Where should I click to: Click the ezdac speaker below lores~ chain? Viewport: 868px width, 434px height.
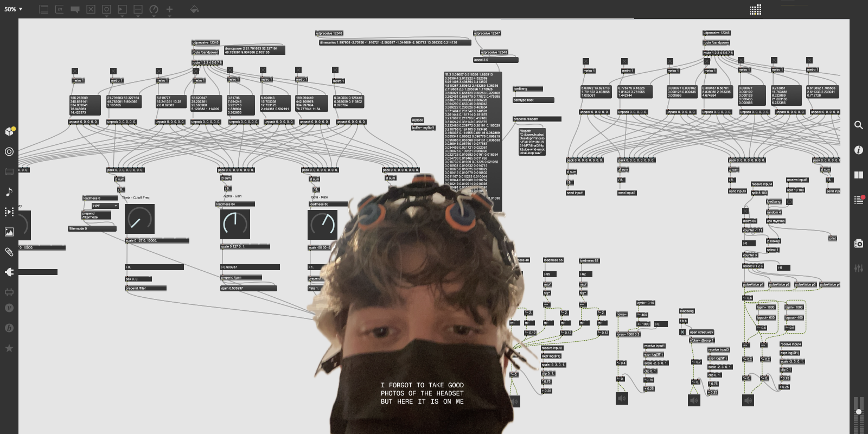(x=622, y=399)
